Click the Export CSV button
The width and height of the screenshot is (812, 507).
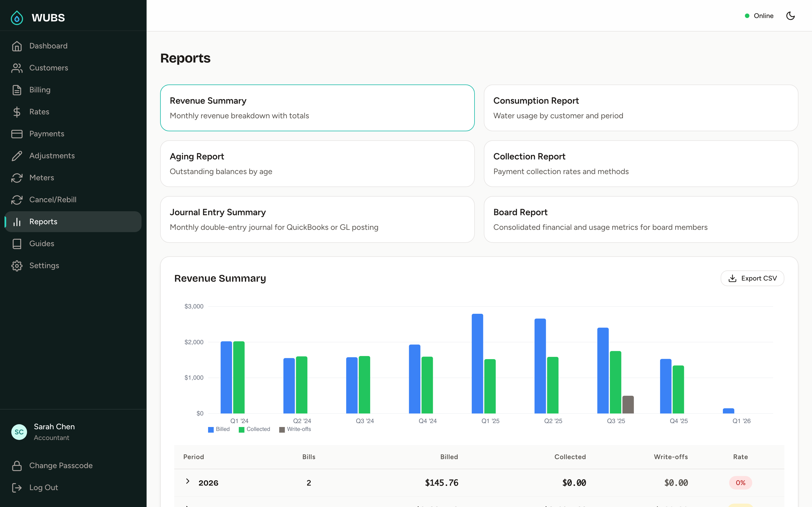point(752,278)
